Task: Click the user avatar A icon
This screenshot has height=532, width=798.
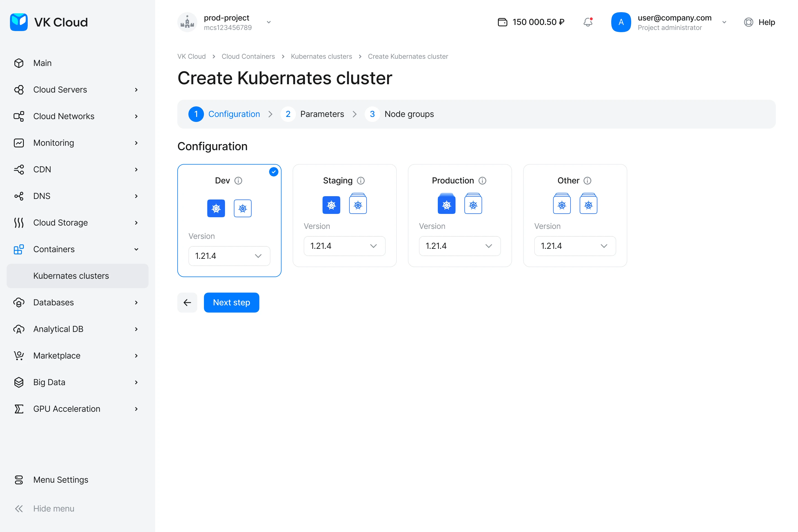Action: (621, 22)
